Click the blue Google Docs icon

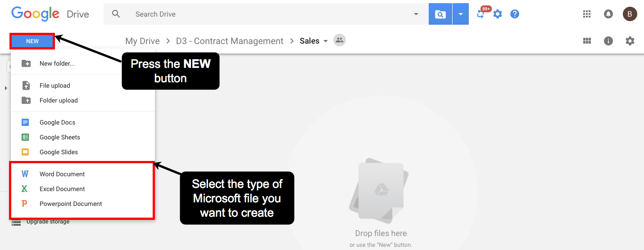tap(25, 122)
